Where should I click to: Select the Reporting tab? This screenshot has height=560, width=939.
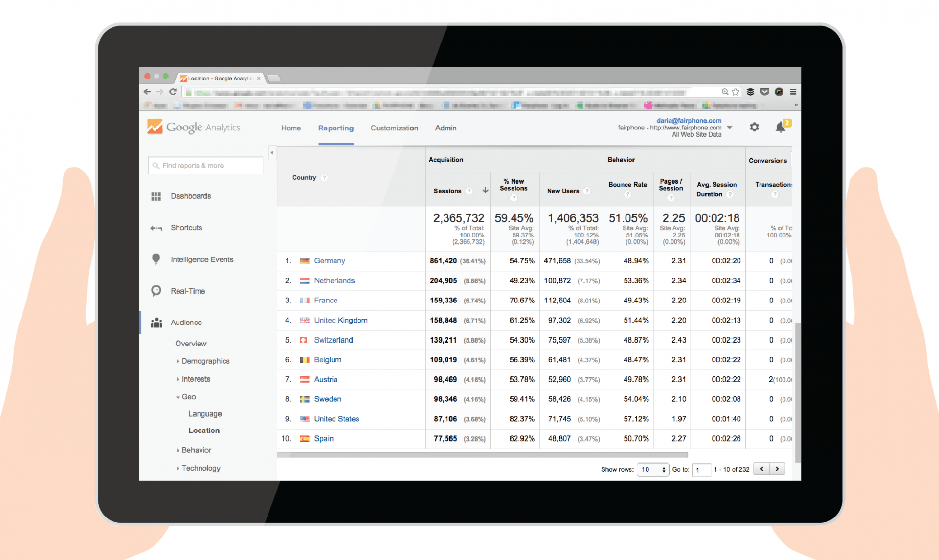pyautogui.click(x=336, y=128)
